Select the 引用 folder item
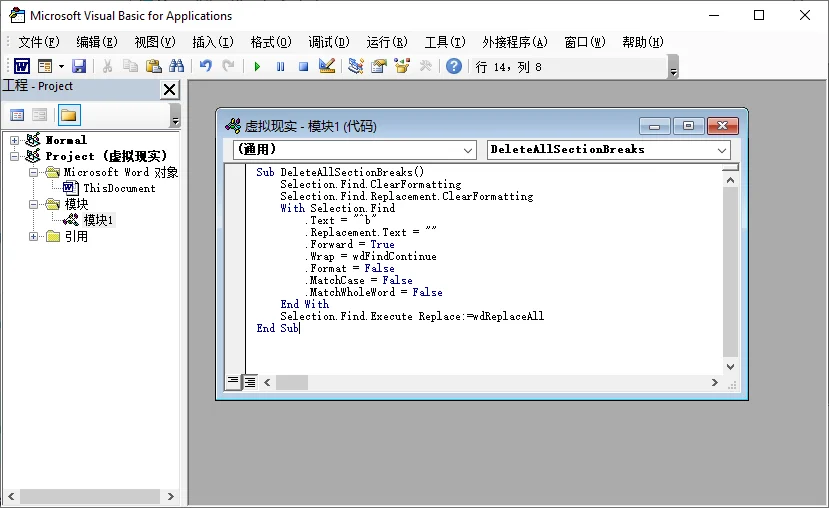 click(x=77, y=236)
